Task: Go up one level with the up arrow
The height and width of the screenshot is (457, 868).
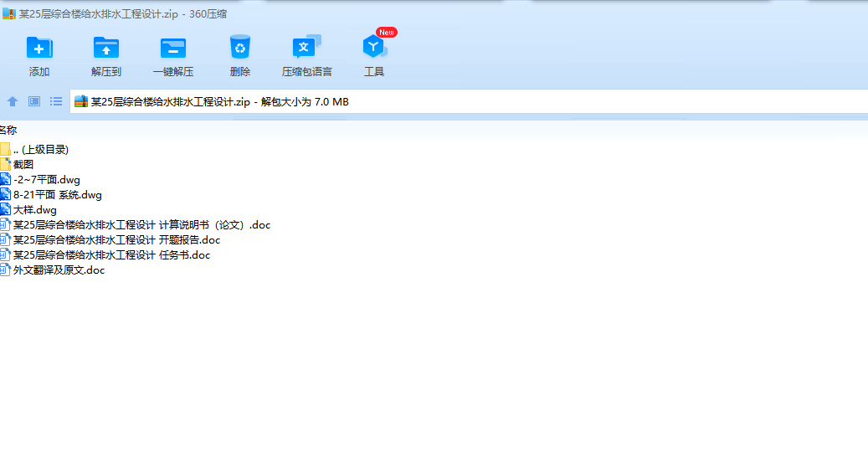Action: pos(13,101)
